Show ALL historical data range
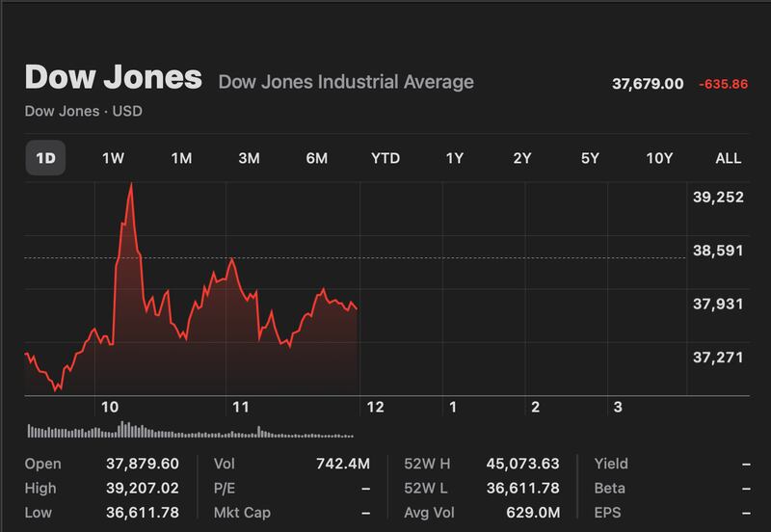771x532 pixels. (x=729, y=158)
